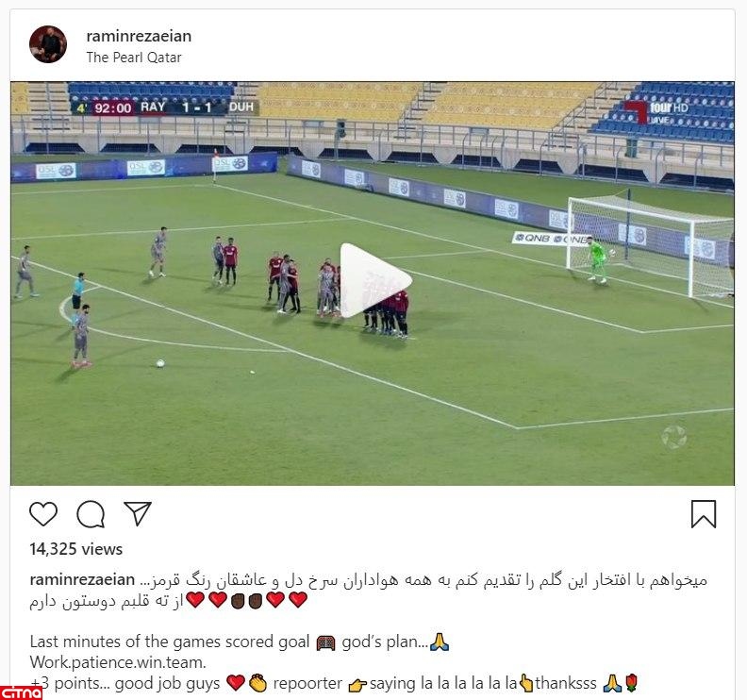Click the 14,325 views count

click(x=75, y=549)
